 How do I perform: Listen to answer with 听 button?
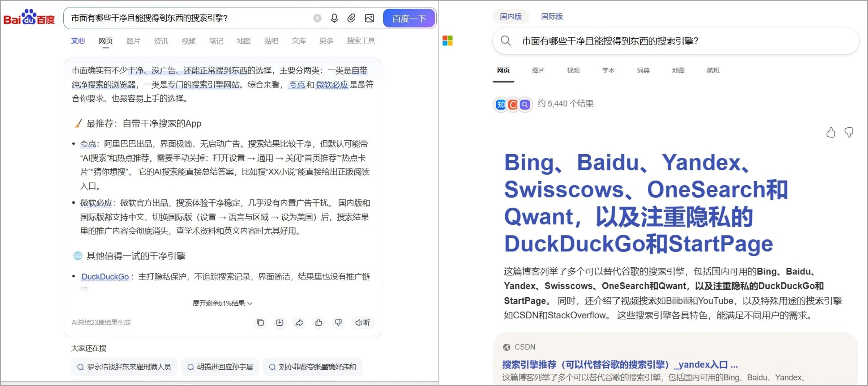[x=362, y=322]
